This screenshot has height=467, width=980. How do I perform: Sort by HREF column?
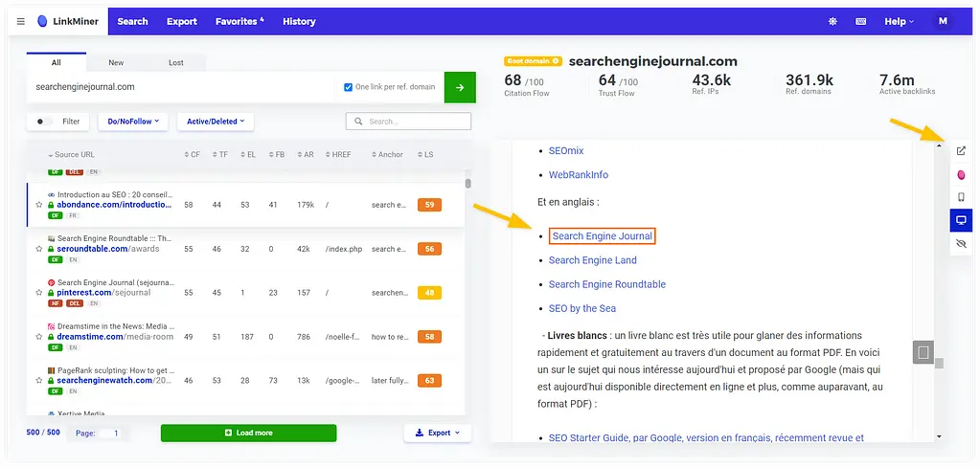[x=338, y=155]
